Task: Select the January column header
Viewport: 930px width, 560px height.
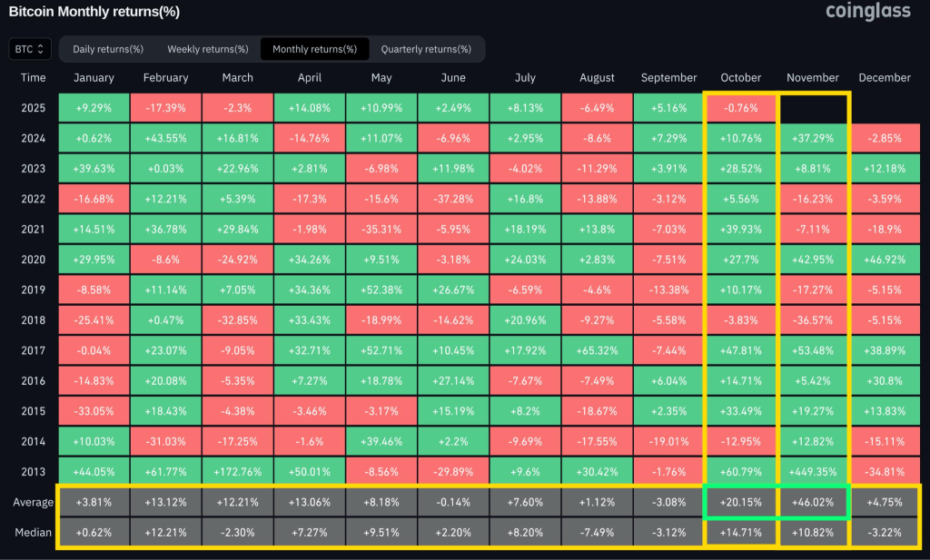Action: click(x=94, y=78)
